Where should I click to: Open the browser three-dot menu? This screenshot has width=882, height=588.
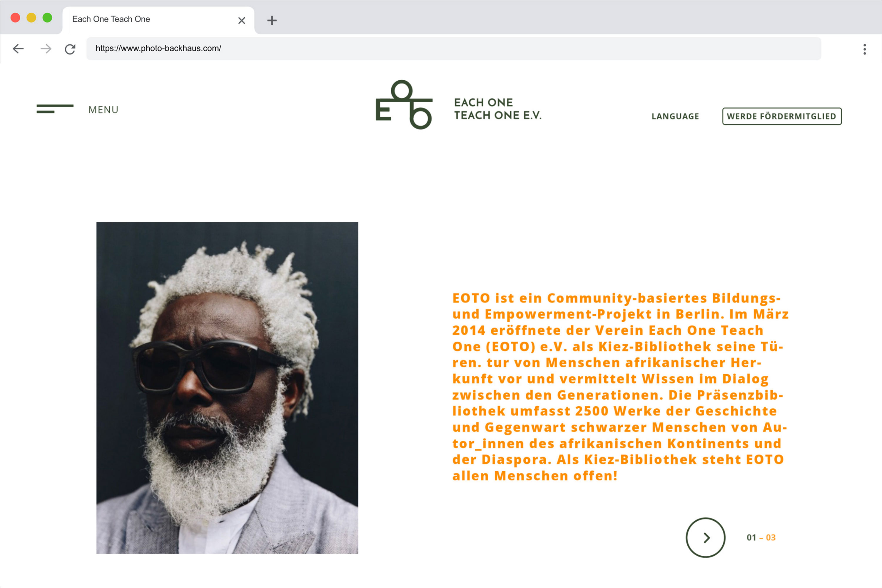tap(865, 49)
